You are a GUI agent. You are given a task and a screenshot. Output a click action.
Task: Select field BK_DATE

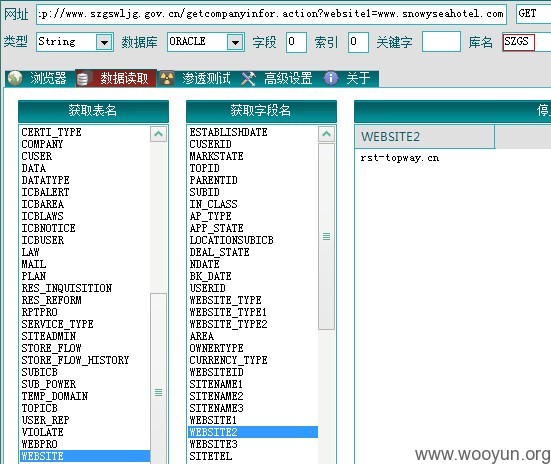pos(210,276)
